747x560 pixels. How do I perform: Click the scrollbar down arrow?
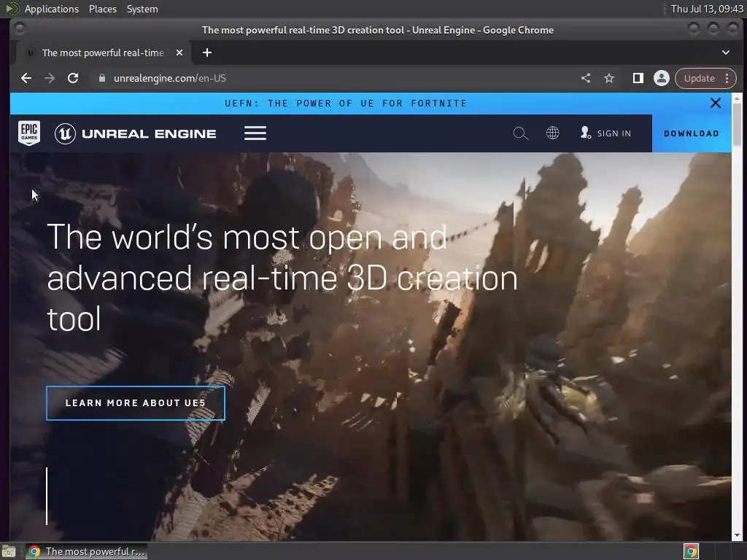point(737,535)
